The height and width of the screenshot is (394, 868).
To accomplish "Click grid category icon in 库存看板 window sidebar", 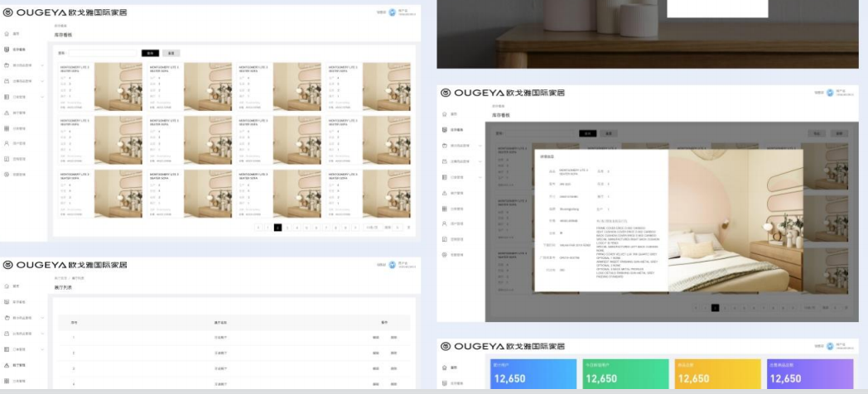I will tap(7, 127).
